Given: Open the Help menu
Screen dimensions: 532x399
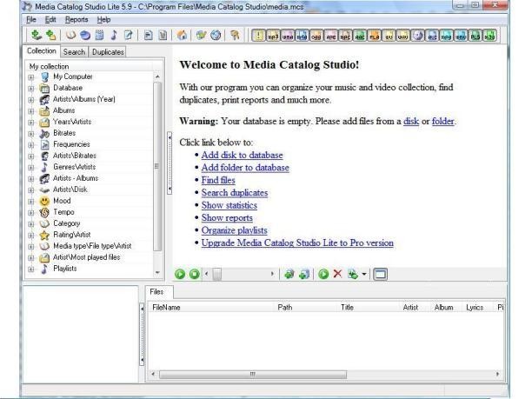Looking at the screenshot, I should pyautogui.click(x=103, y=20).
